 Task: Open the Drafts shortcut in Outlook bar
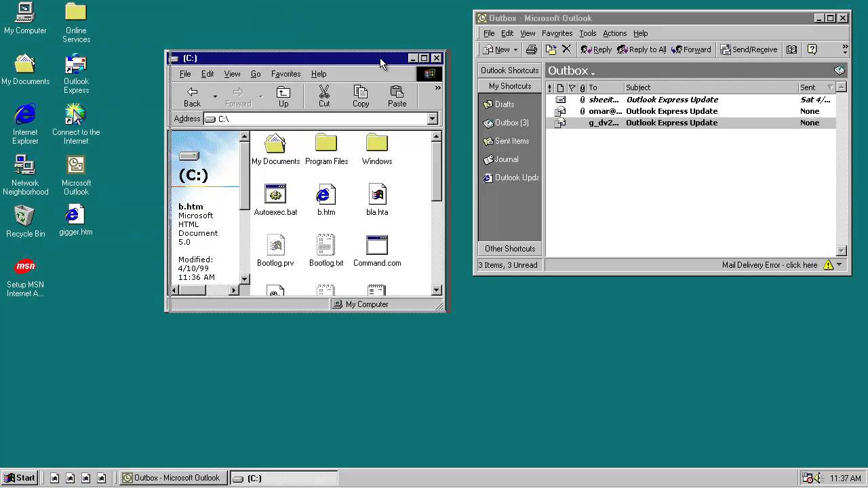click(499, 104)
